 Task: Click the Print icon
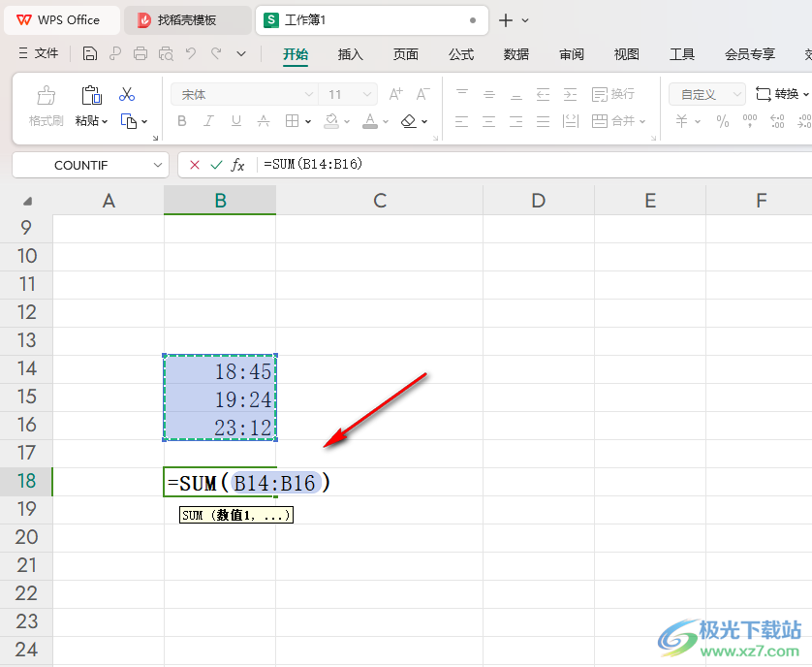click(141, 53)
